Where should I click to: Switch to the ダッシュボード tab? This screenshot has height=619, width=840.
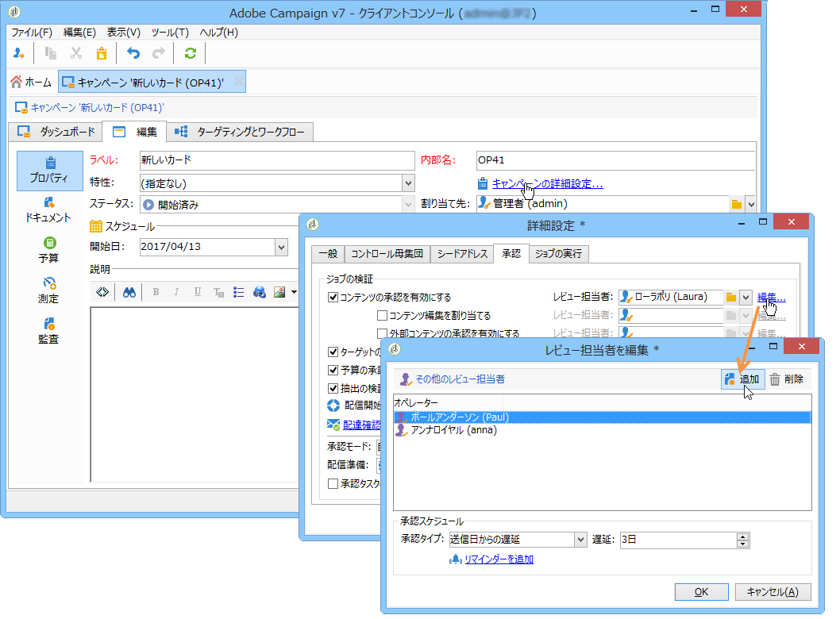tap(56, 132)
